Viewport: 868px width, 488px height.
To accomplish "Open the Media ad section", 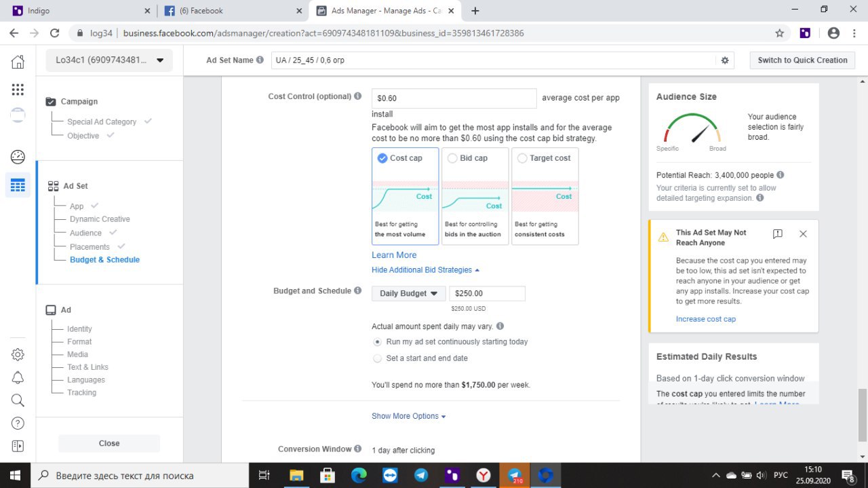I will (77, 354).
